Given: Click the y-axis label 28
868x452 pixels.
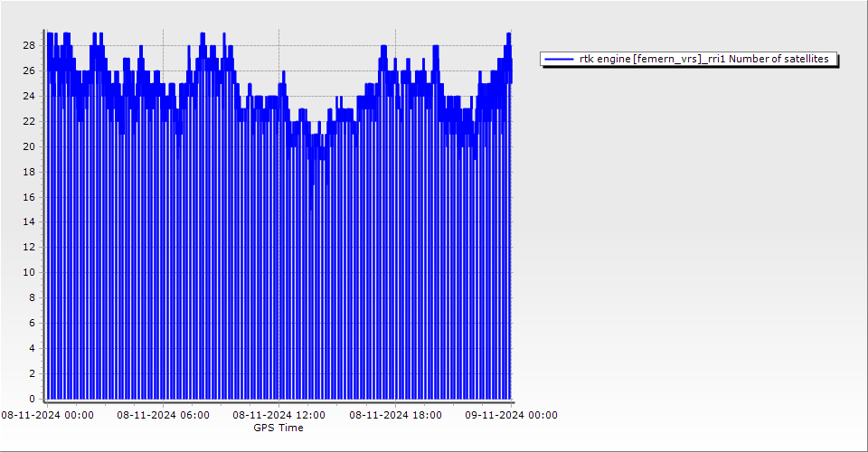Looking at the screenshot, I should click(28, 45).
